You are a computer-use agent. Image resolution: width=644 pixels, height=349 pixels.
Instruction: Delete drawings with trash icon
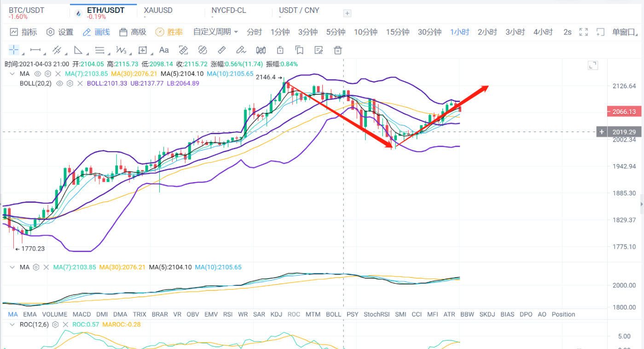click(x=338, y=50)
